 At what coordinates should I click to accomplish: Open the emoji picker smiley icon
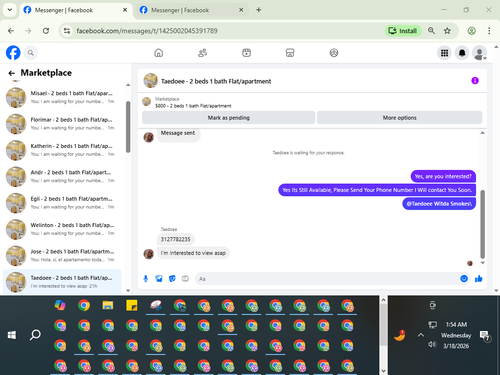coord(464,279)
